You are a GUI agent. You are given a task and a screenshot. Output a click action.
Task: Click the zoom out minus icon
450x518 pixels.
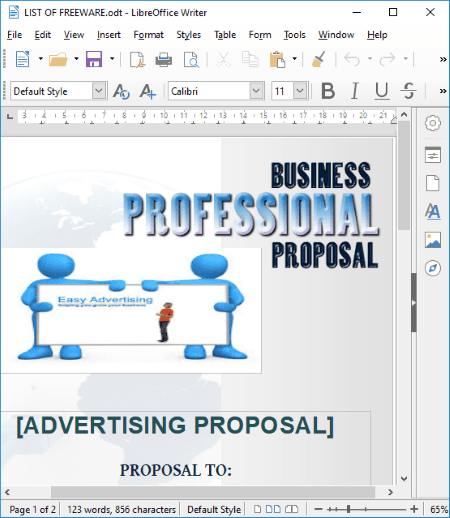click(318, 509)
